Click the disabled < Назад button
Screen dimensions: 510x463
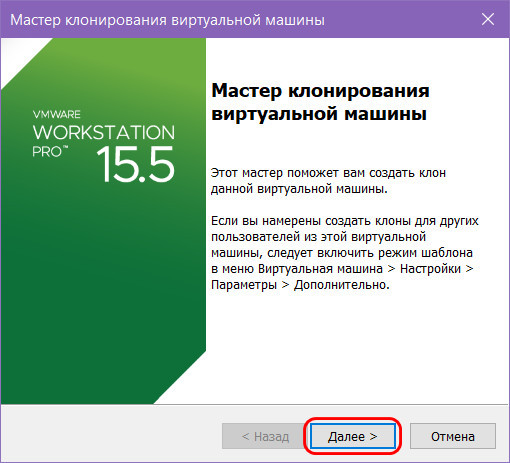point(265,436)
